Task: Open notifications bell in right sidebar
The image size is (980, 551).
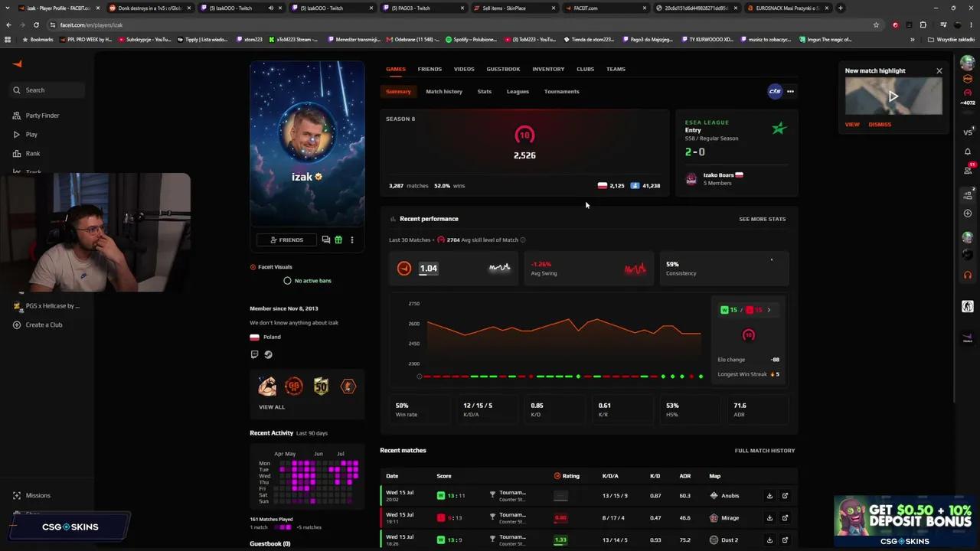Action: pos(968,152)
